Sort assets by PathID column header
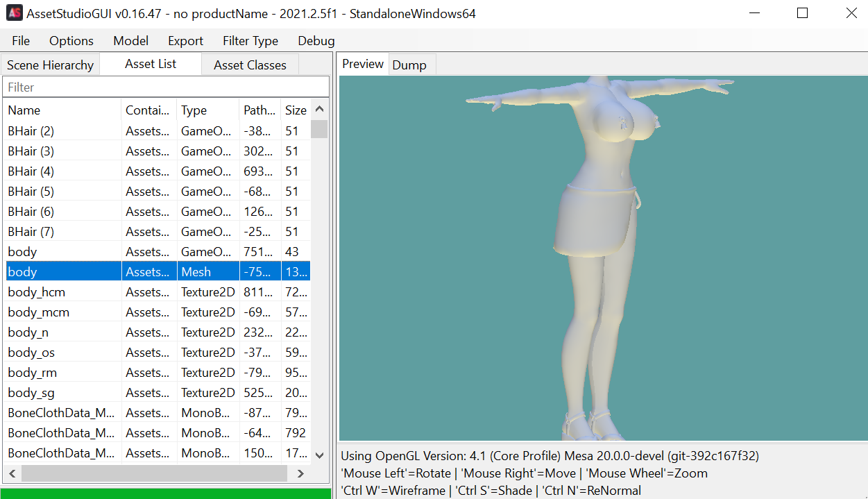Screen dimensions: 868x499 pyautogui.click(x=260, y=110)
